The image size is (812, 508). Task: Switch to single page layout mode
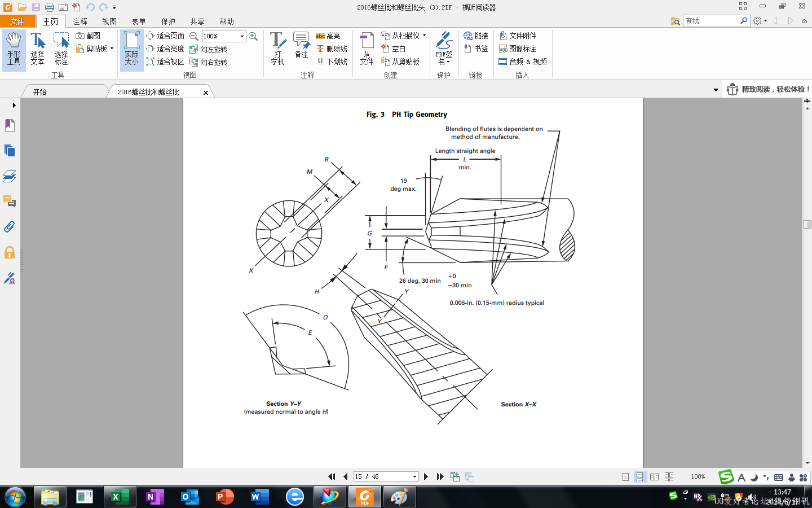click(625, 477)
